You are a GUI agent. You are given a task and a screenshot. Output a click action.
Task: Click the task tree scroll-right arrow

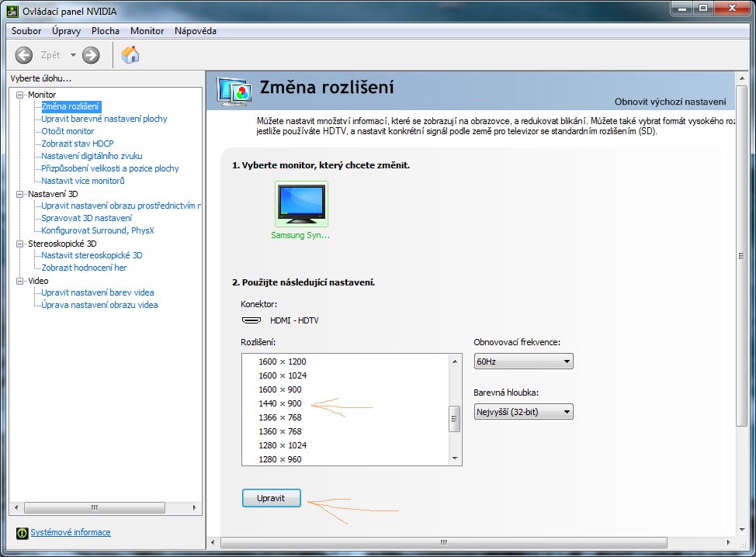tap(195, 507)
